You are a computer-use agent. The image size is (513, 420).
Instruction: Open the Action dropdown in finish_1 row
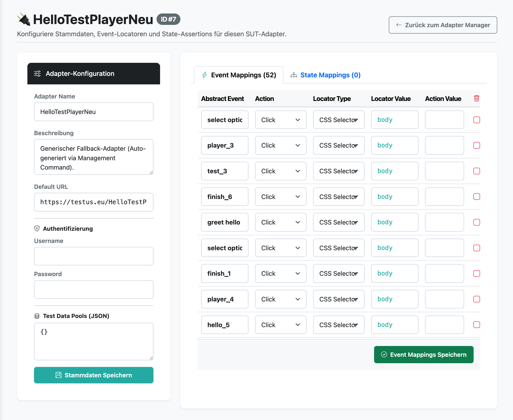tap(281, 274)
